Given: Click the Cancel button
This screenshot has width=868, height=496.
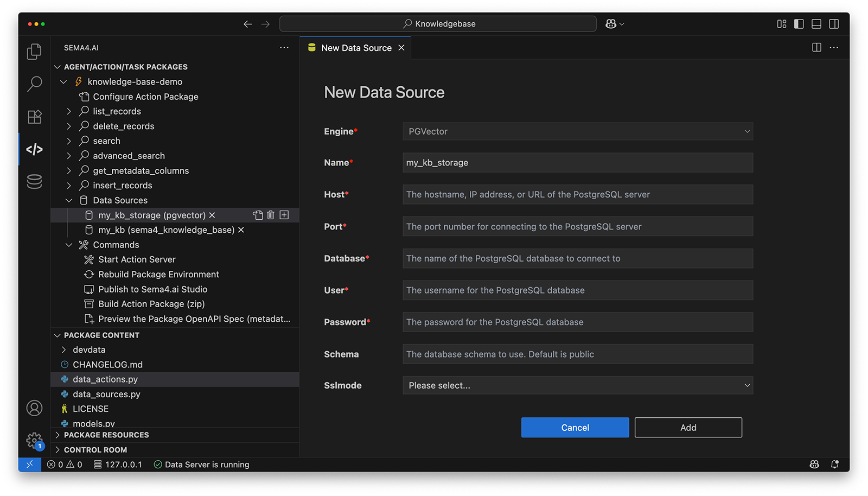Looking at the screenshot, I should pos(575,427).
